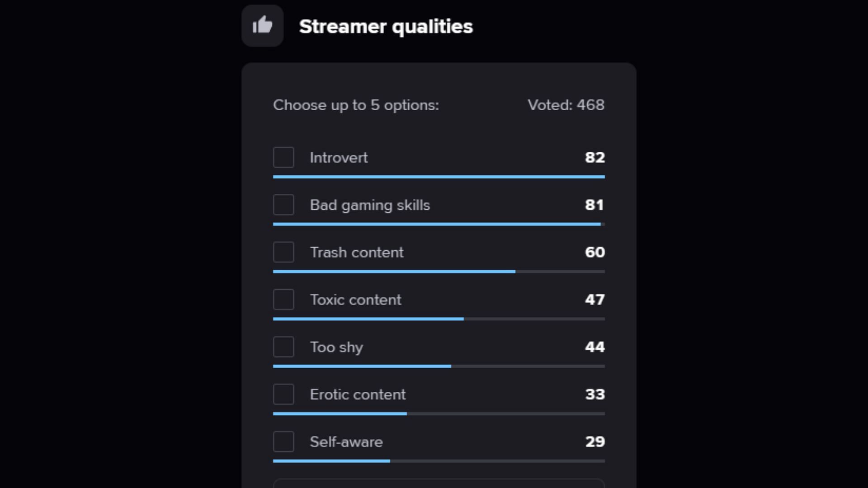Click the Erotic content vote option
Image resolution: width=868 pixels, height=488 pixels.
point(284,394)
